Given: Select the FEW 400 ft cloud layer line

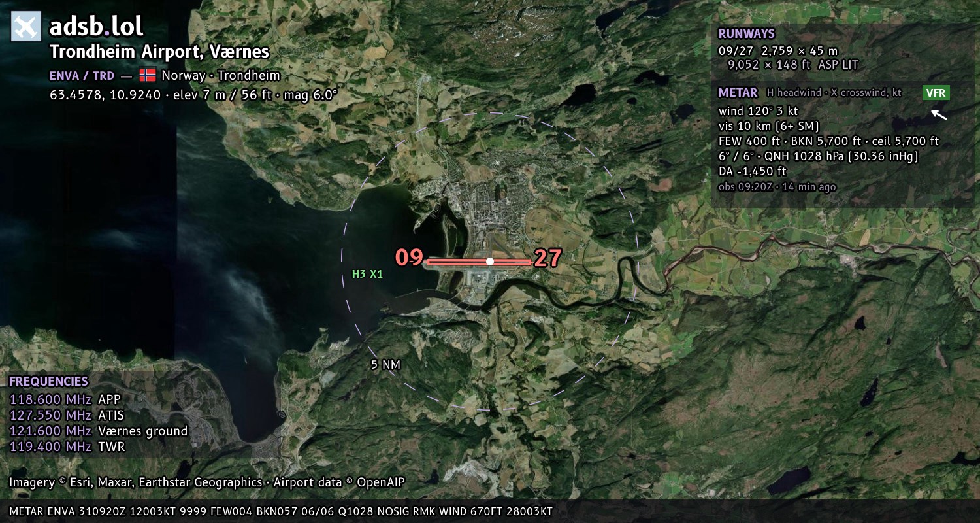Looking at the screenshot, I should pyautogui.click(x=828, y=141).
